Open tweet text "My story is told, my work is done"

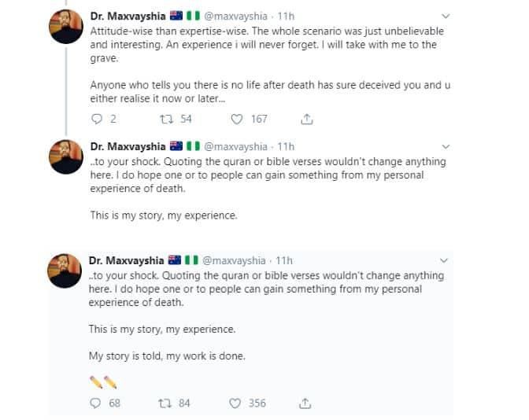167,356
